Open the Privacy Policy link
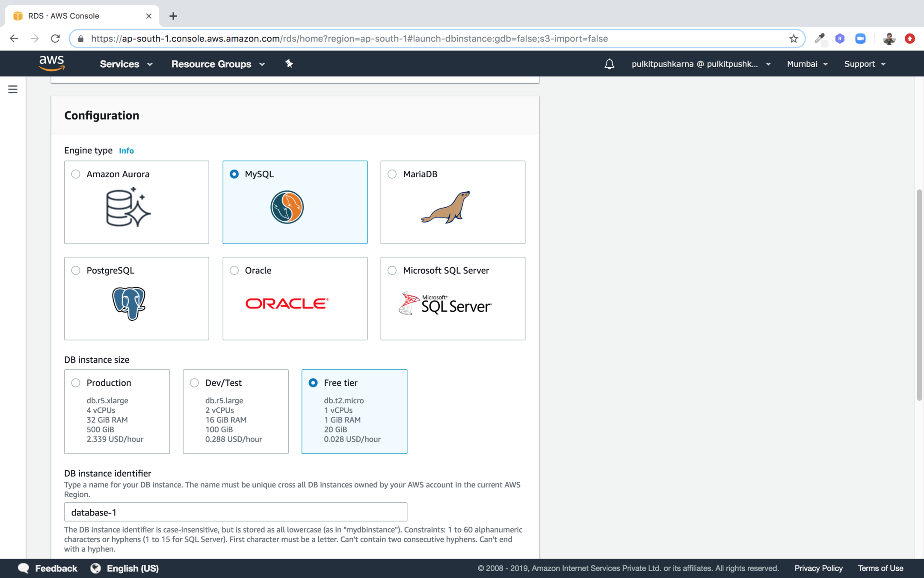 [x=818, y=568]
